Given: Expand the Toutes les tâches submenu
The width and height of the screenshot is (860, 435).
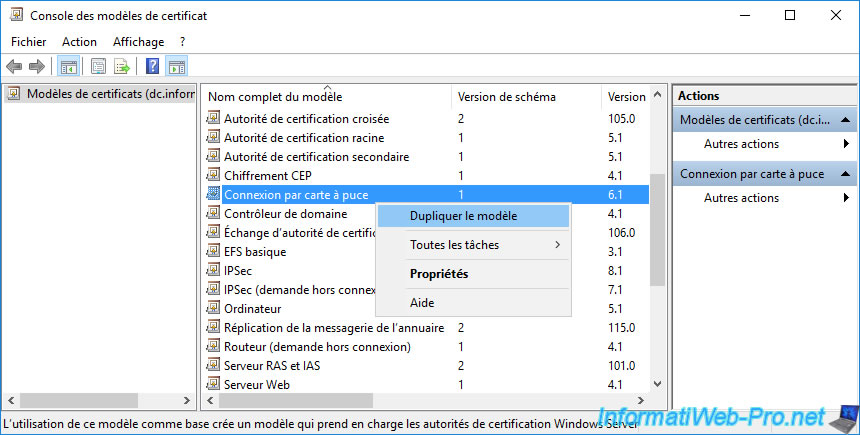Looking at the screenshot, I should pyautogui.click(x=471, y=245).
